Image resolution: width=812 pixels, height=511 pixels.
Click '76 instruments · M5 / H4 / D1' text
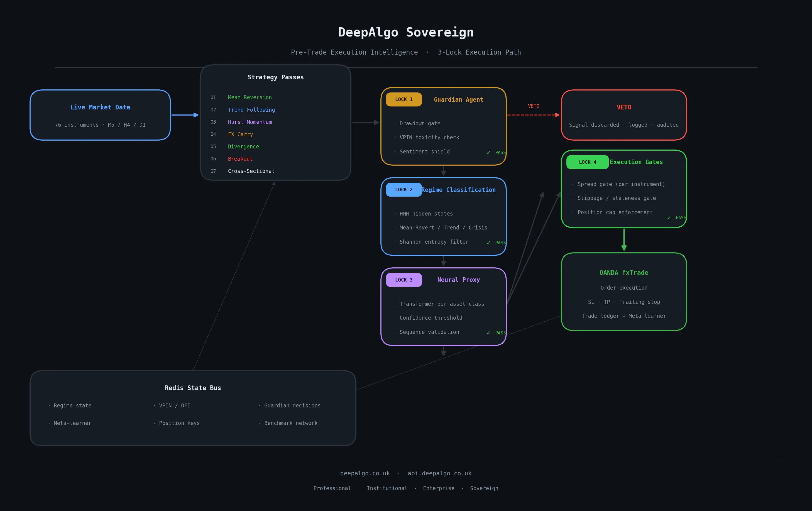(x=100, y=125)
